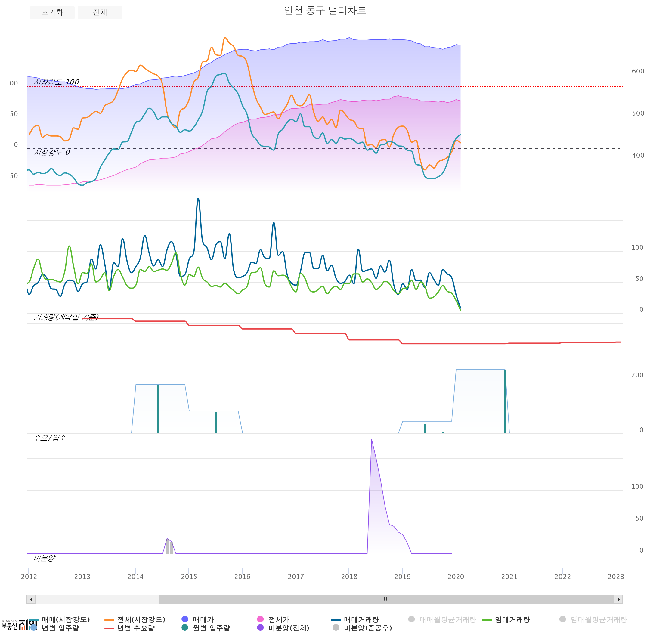Toggle 매매거래량 legend series
This screenshot has width=650, height=644.
click(355, 619)
